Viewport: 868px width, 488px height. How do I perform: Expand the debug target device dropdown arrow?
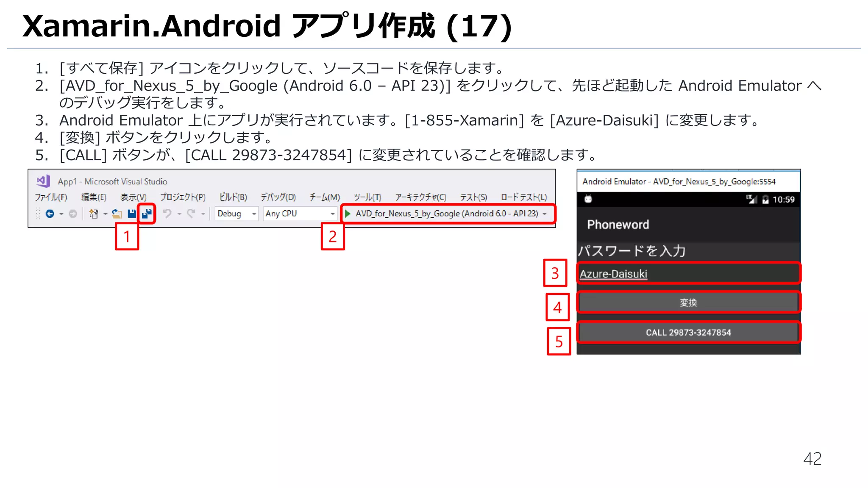pyautogui.click(x=545, y=214)
